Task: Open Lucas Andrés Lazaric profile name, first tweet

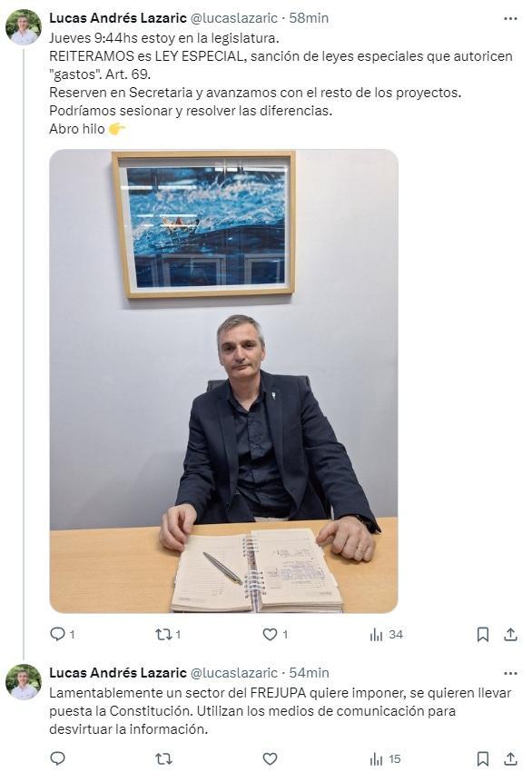Action: click(118, 18)
